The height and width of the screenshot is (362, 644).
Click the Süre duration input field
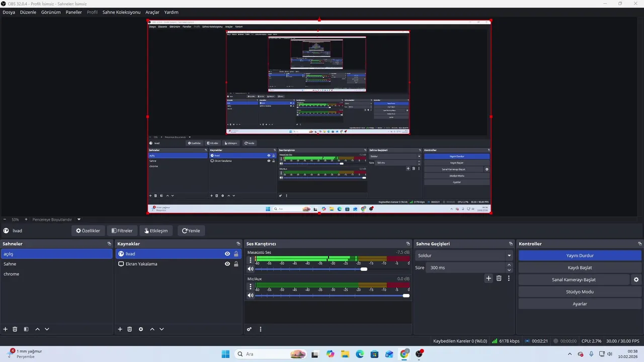pos(465,267)
